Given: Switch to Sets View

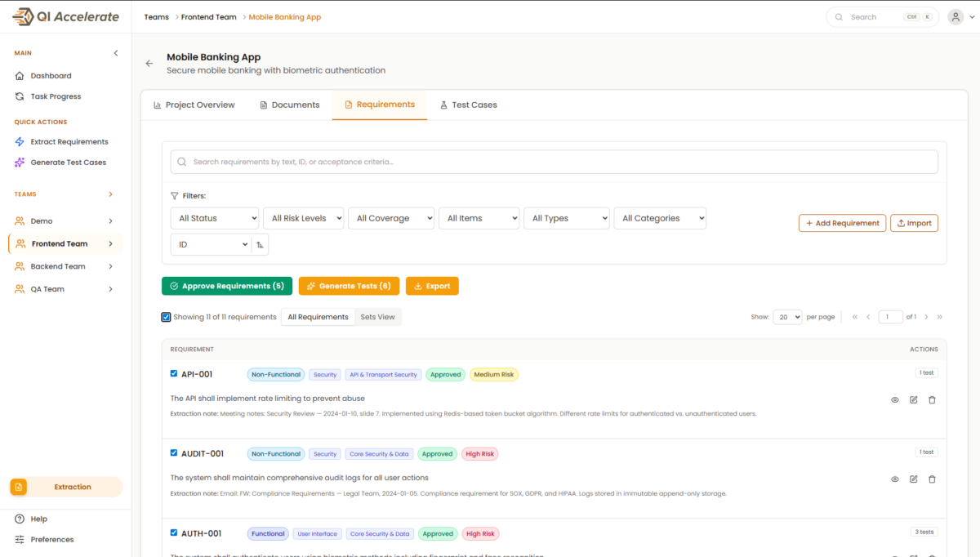Looking at the screenshot, I should tap(377, 317).
